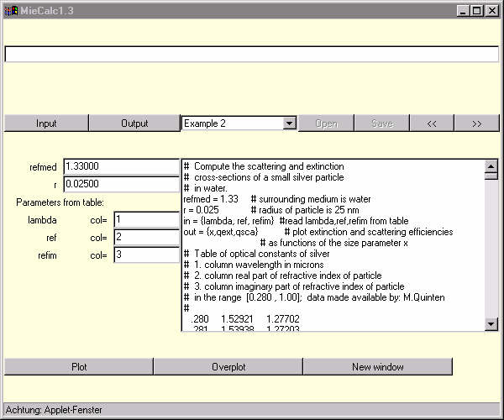This screenshot has width=504, height=420.
Task: Click the Save button
Action: tap(381, 123)
